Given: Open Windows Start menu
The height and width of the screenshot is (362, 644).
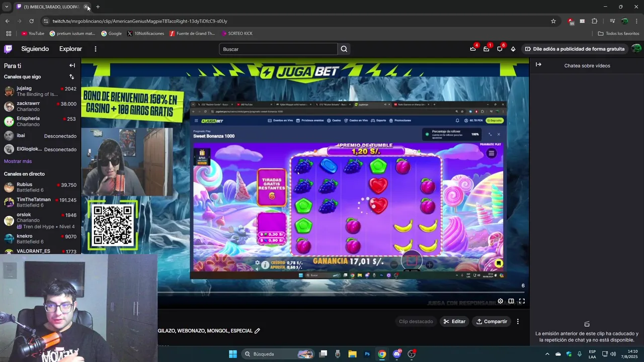Looking at the screenshot, I should pos(233,354).
